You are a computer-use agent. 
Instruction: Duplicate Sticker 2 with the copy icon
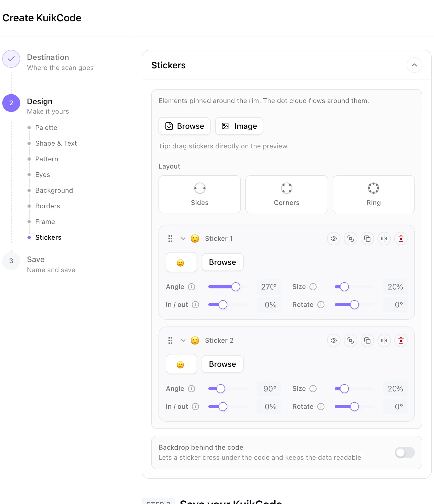367,340
